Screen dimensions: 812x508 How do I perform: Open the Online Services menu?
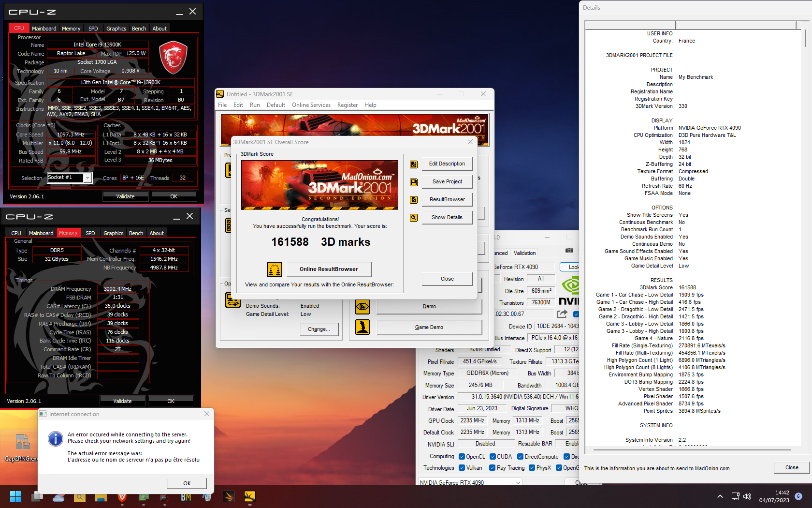[x=311, y=105]
